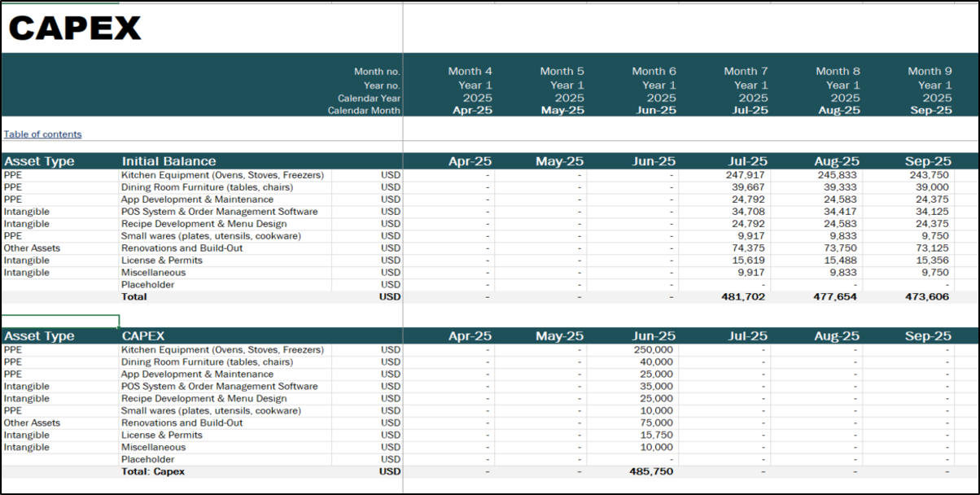Screen dimensions: 980x495
Task: Click the Total: Capex row label
Action: [153, 471]
